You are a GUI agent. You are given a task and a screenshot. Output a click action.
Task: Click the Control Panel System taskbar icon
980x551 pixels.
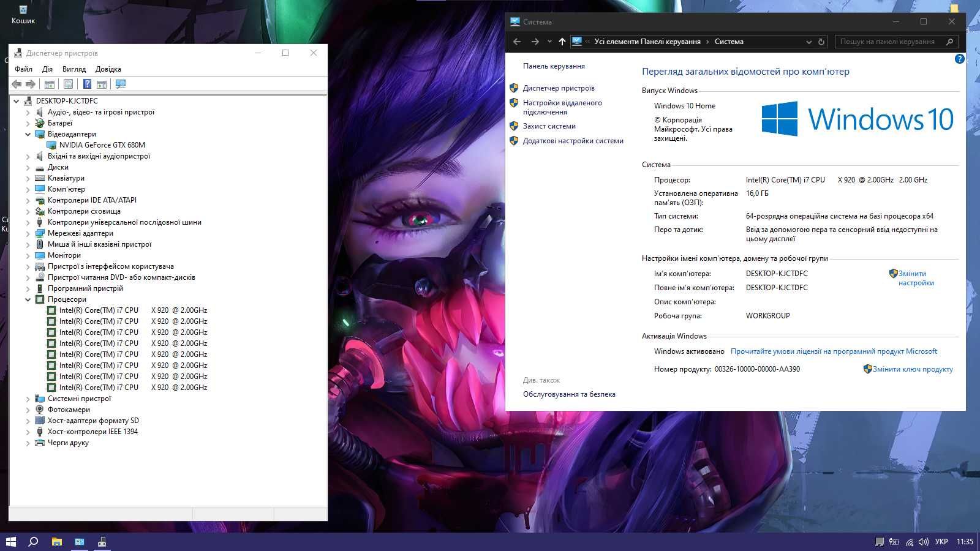click(80, 541)
